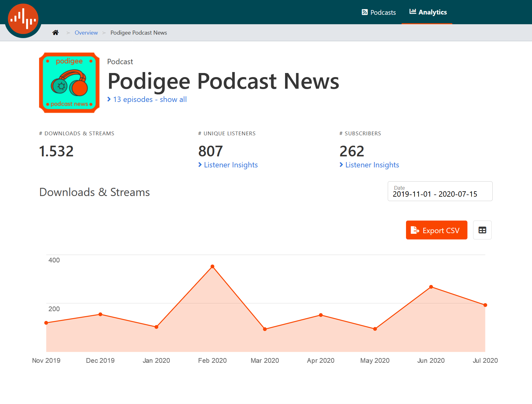Click the # UNIQUE LISTENERS label
The width and height of the screenshot is (532, 404).
click(x=227, y=133)
